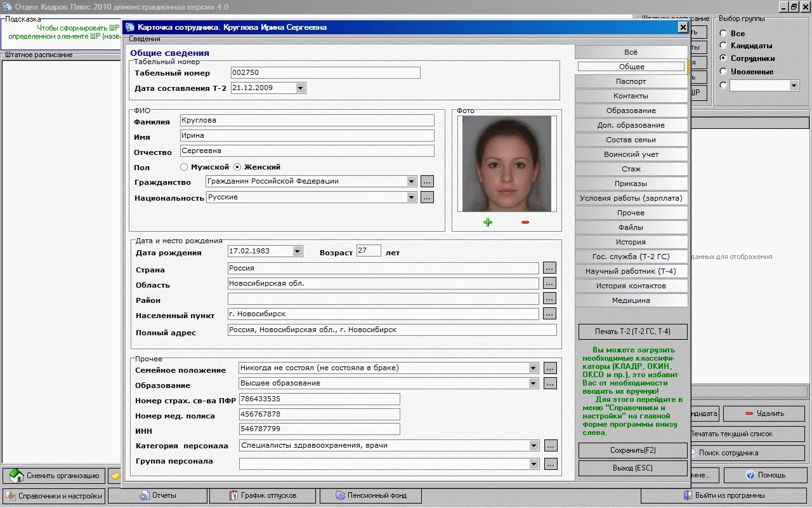The width and height of the screenshot is (812, 508).
Task: Click the icon on Пенсионный фонд button
Action: 340,495
